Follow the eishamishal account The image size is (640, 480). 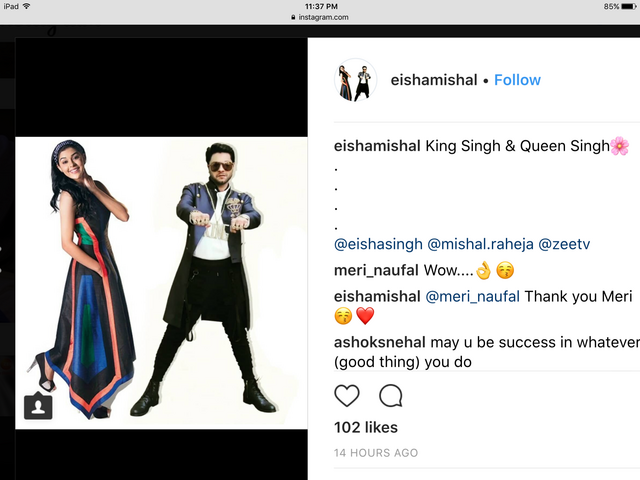point(517,80)
